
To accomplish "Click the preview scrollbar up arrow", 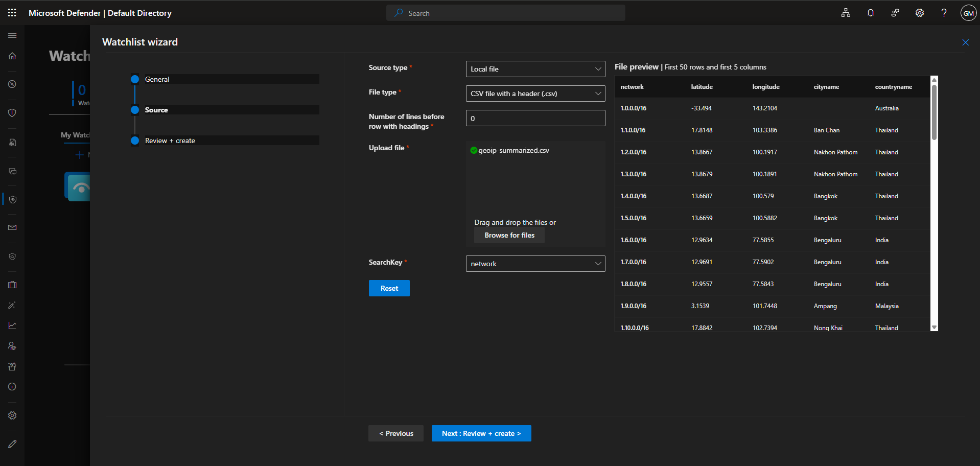I will 934,80.
